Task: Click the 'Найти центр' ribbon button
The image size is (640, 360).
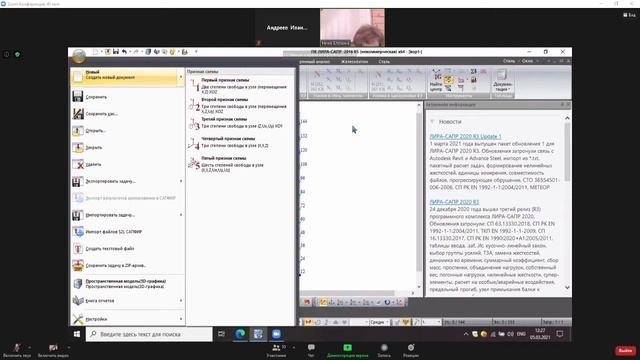Action: coord(436,80)
